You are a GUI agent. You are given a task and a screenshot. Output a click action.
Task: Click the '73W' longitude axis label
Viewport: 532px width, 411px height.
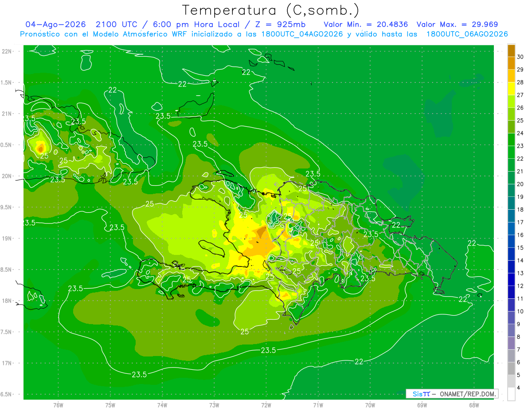click(214, 405)
